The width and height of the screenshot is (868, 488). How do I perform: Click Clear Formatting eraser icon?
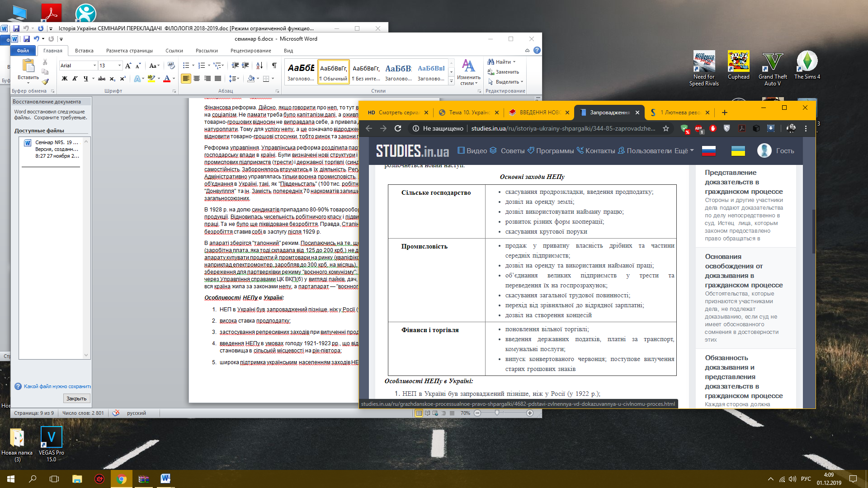tap(171, 66)
